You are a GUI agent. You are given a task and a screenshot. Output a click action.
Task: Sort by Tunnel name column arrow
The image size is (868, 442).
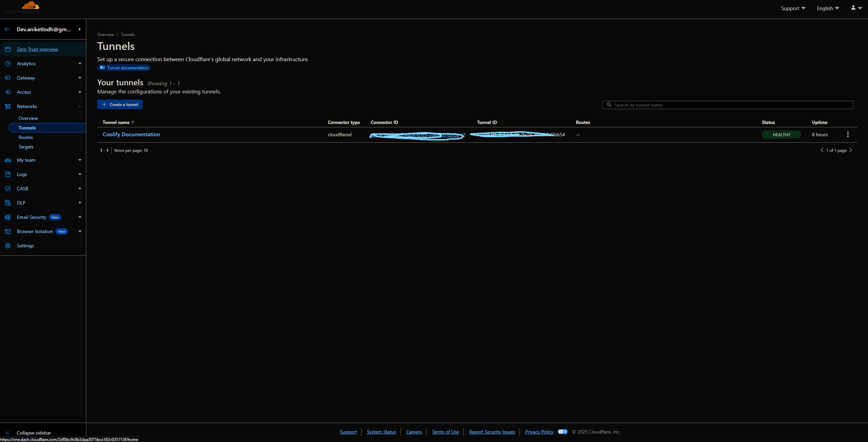133,122
